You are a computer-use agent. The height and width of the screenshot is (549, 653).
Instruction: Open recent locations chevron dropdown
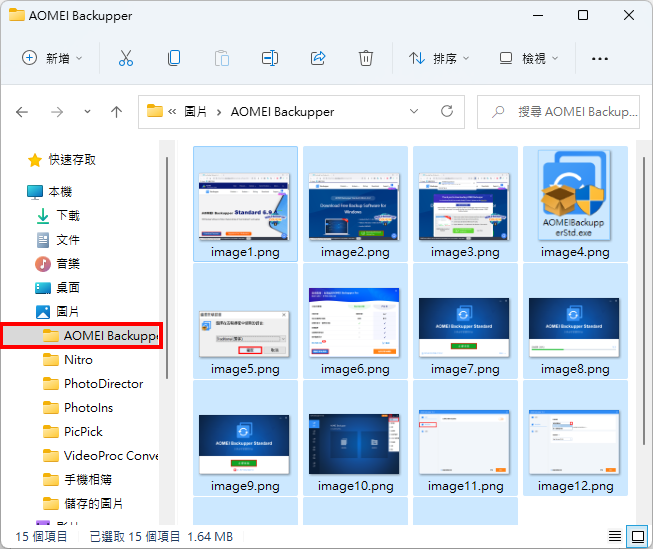pyautogui.click(x=87, y=112)
